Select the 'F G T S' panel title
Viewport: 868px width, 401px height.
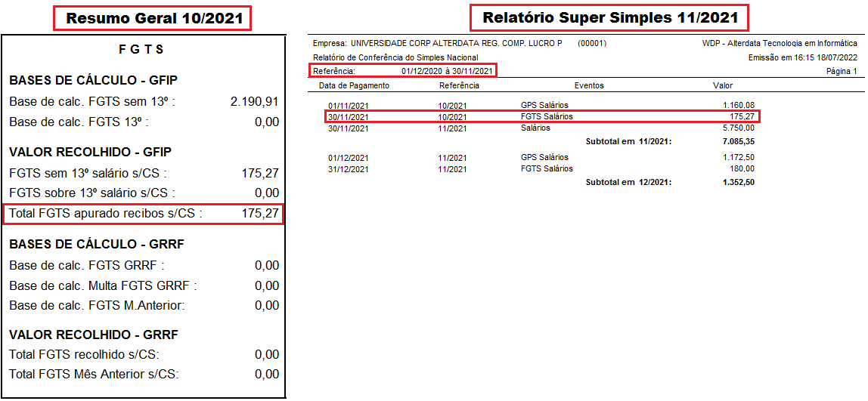point(141,50)
